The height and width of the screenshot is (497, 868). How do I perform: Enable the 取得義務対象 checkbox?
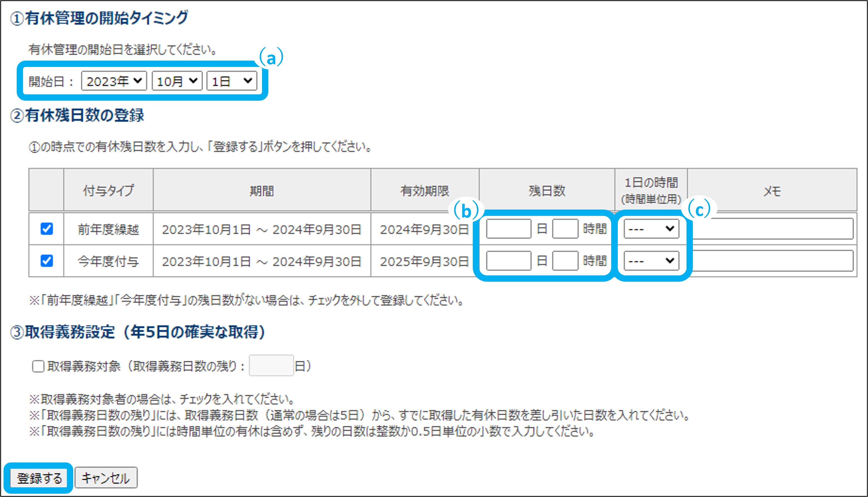[x=38, y=366]
